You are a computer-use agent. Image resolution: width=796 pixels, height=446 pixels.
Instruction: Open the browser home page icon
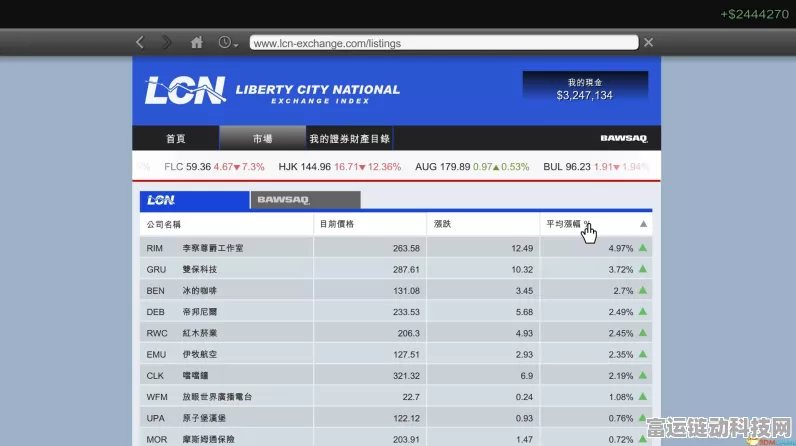coord(196,43)
